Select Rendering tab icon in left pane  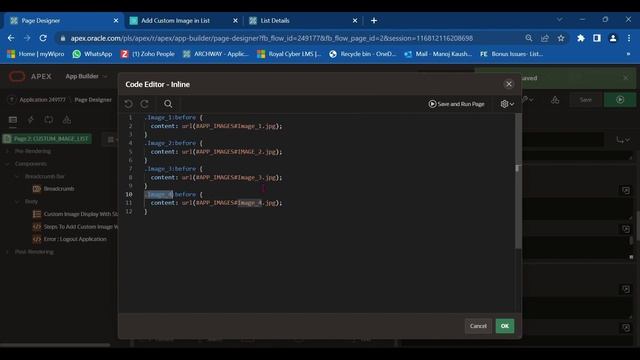click(13, 120)
